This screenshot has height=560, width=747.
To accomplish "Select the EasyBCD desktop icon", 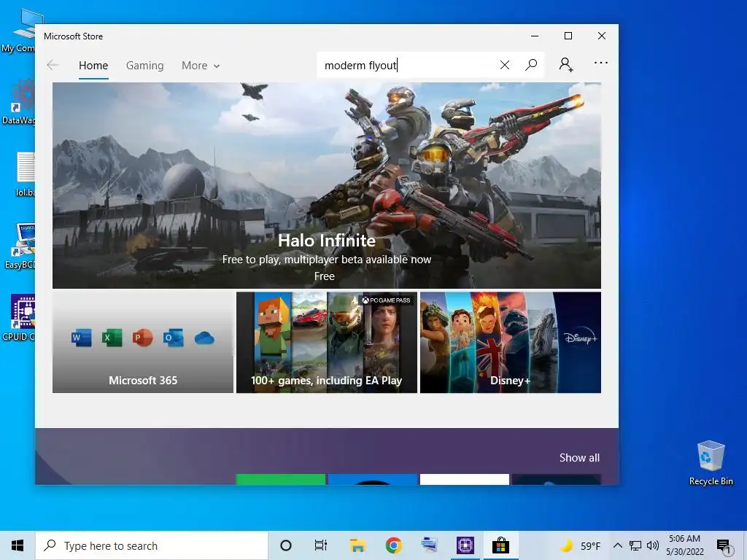I will pos(19,246).
